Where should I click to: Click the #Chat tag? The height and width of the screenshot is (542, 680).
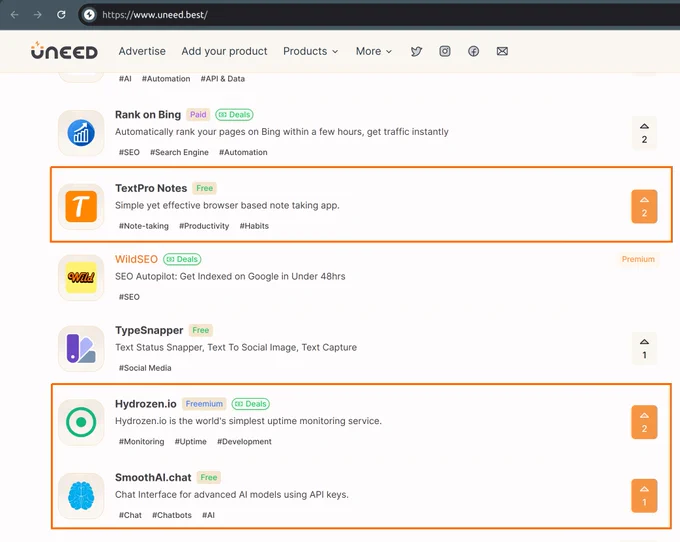[130, 515]
